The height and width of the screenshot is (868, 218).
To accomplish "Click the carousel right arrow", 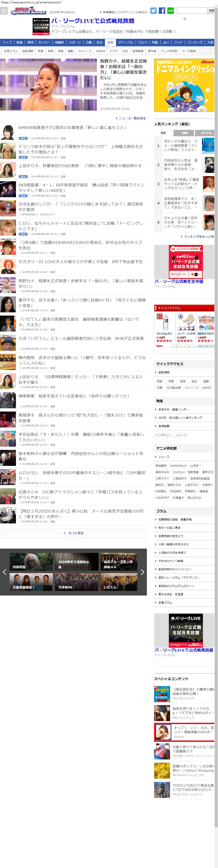I will [x=142, y=572].
